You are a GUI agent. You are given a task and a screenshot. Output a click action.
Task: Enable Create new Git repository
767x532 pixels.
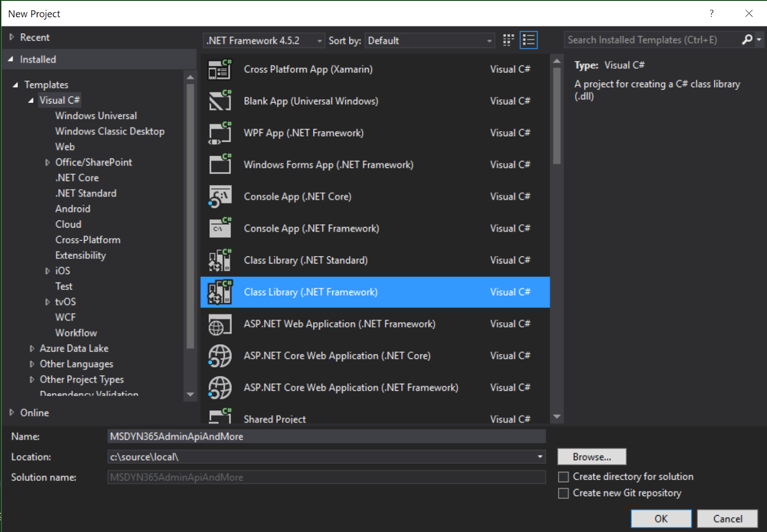(x=564, y=493)
